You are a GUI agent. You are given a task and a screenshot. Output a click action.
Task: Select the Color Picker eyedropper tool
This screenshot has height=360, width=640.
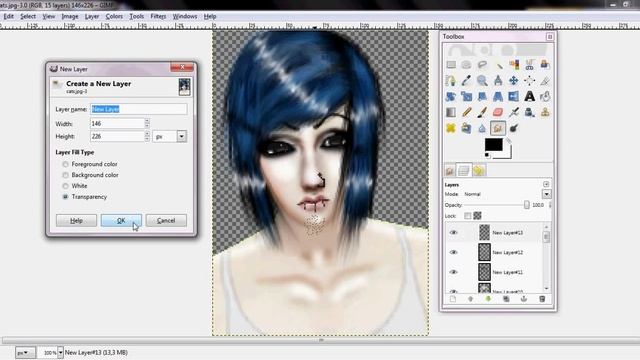click(x=466, y=80)
